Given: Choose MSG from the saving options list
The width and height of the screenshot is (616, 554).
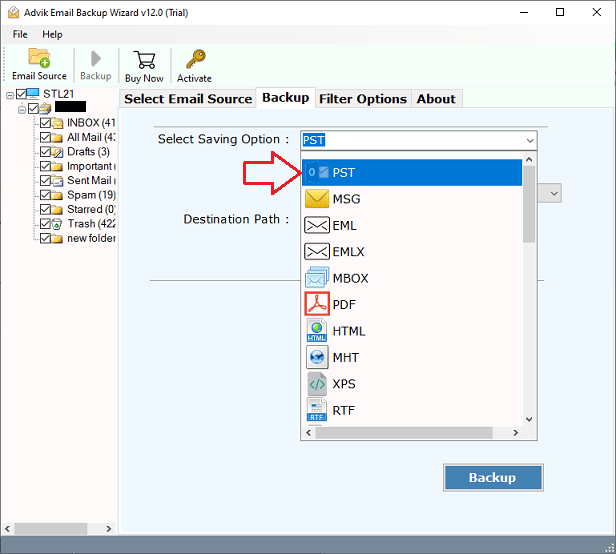Looking at the screenshot, I should pos(412,199).
